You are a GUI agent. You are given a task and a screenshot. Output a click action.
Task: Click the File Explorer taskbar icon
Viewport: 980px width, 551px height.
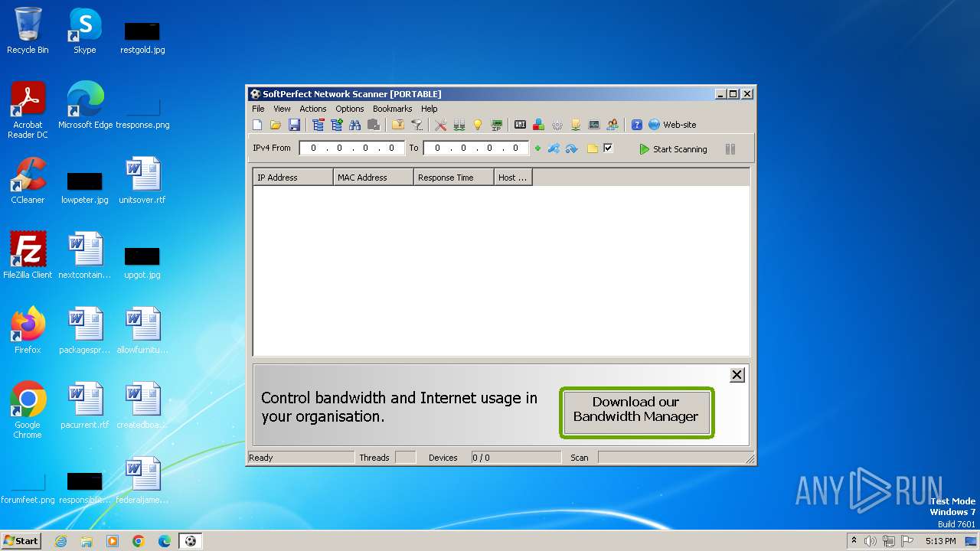(x=87, y=541)
